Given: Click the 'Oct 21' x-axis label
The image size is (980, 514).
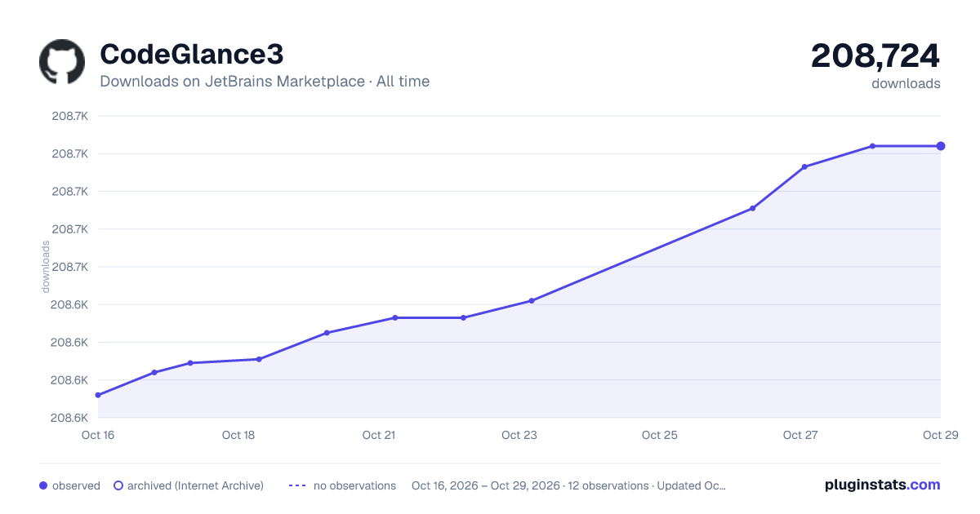Looking at the screenshot, I should (379, 435).
